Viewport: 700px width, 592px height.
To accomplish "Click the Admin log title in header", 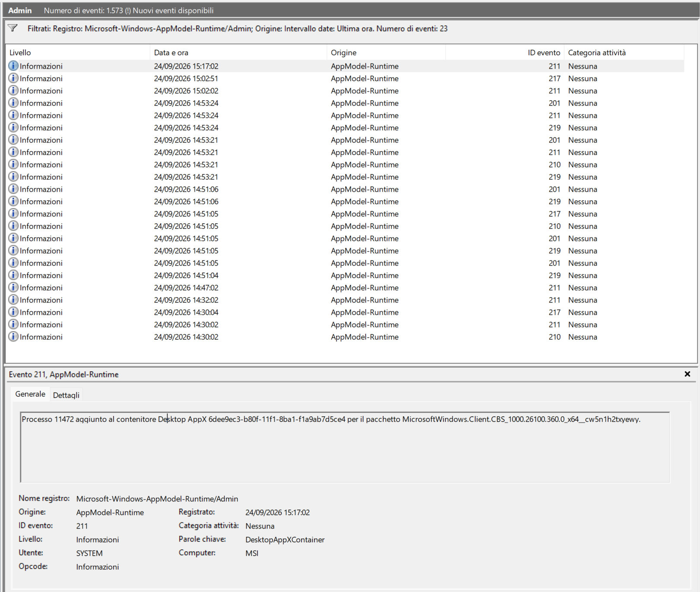I will pos(20,10).
